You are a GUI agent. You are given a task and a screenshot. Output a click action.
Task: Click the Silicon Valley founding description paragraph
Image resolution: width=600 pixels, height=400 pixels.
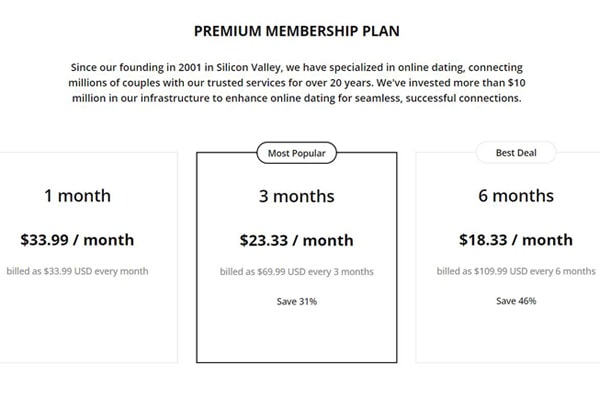point(297,83)
